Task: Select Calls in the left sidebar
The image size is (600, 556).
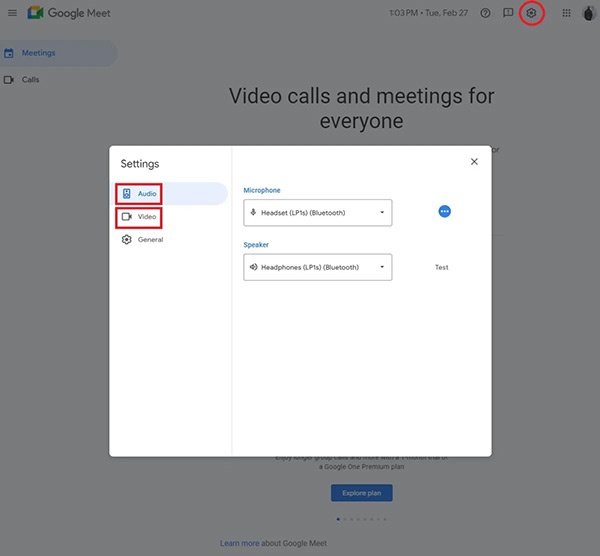Action: (30, 79)
